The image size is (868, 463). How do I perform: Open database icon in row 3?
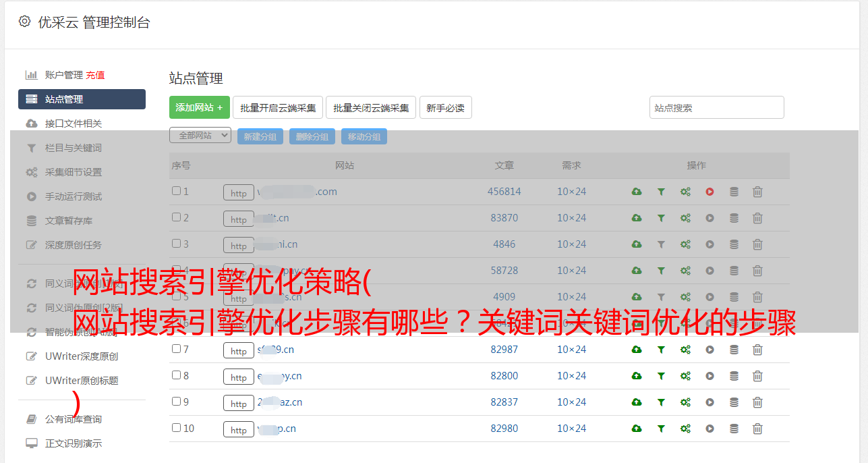point(734,244)
